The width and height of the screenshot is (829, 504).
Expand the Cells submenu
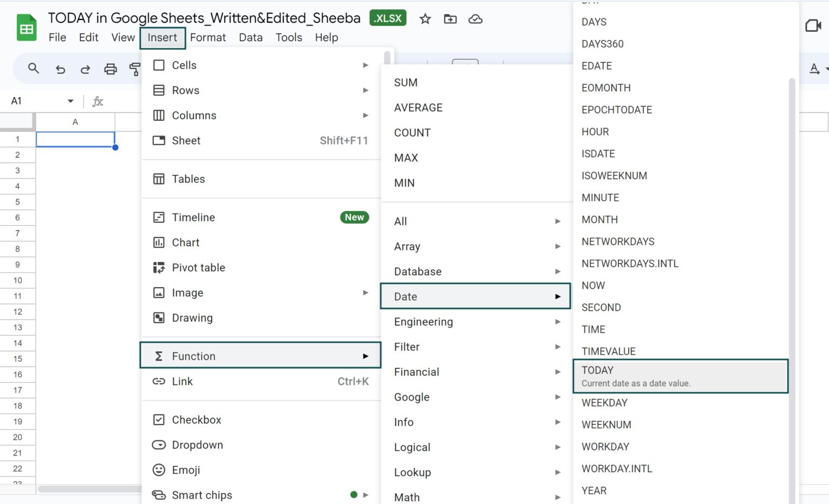(x=260, y=65)
